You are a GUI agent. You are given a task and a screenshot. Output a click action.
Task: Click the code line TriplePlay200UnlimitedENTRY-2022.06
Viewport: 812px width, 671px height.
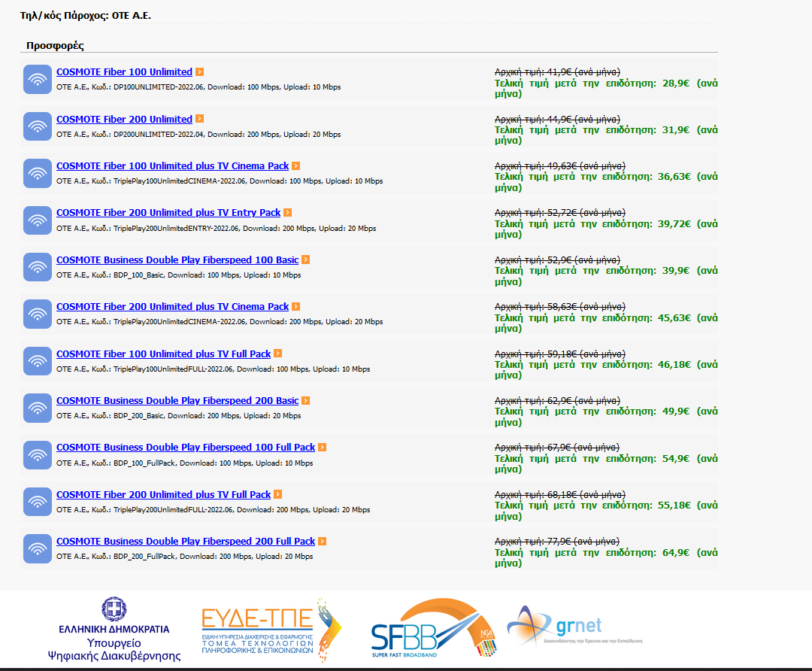pos(217,228)
